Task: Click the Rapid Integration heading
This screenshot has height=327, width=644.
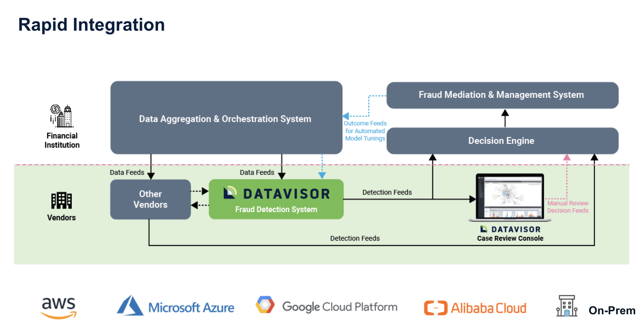Action: (92, 25)
